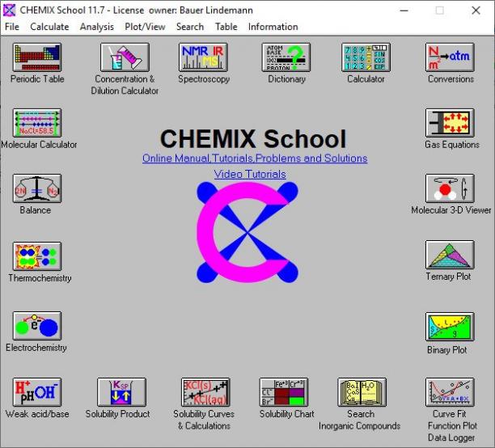The width and height of the screenshot is (495, 448).
Task: Open the Electrochemistry icon
Action: tap(37, 326)
